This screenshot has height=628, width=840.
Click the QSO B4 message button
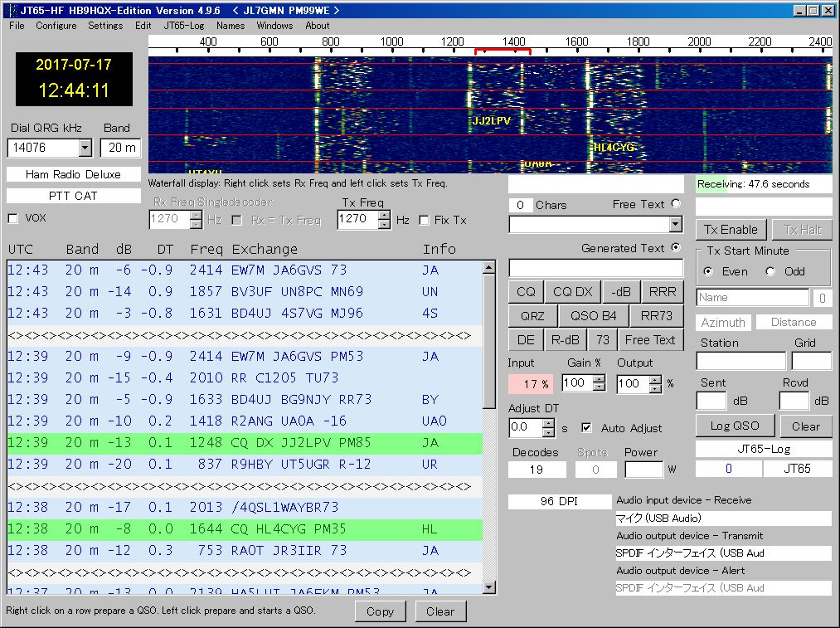pyautogui.click(x=593, y=315)
